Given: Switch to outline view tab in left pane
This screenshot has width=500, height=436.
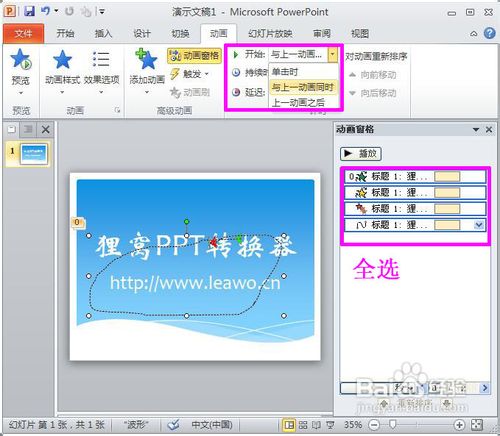Looking at the screenshot, I should coord(28,129).
